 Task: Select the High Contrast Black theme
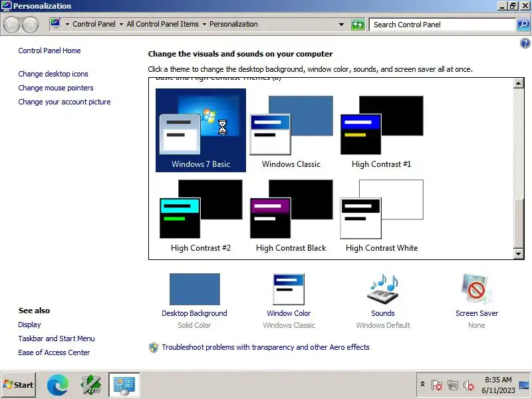pos(291,214)
